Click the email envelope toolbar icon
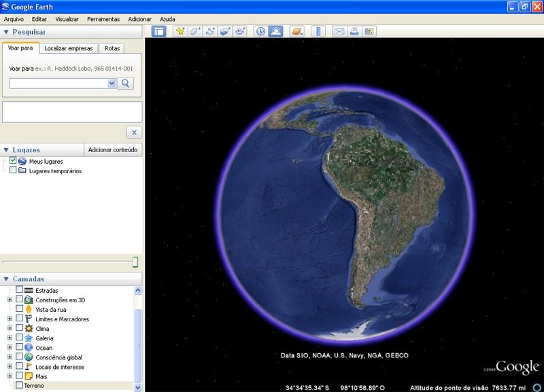 339,31
